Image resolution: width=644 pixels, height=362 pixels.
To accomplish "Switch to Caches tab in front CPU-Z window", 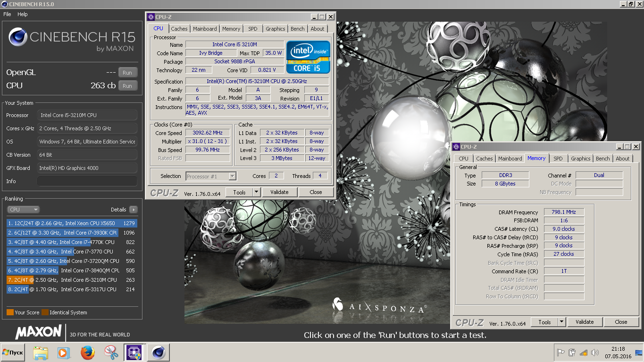I will point(179,29).
